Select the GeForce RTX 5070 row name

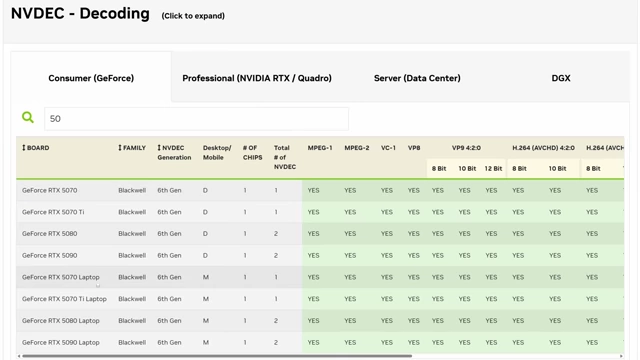click(49, 190)
